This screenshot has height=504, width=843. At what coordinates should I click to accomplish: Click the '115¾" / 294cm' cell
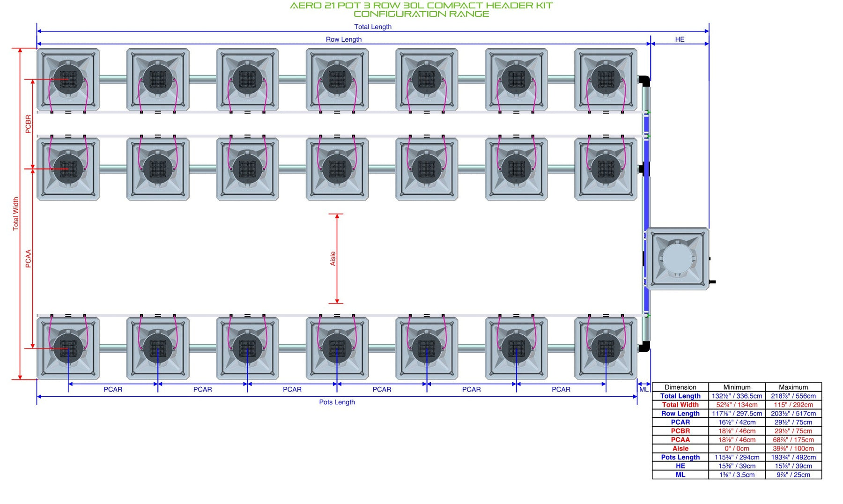click(x=737, y=457)
